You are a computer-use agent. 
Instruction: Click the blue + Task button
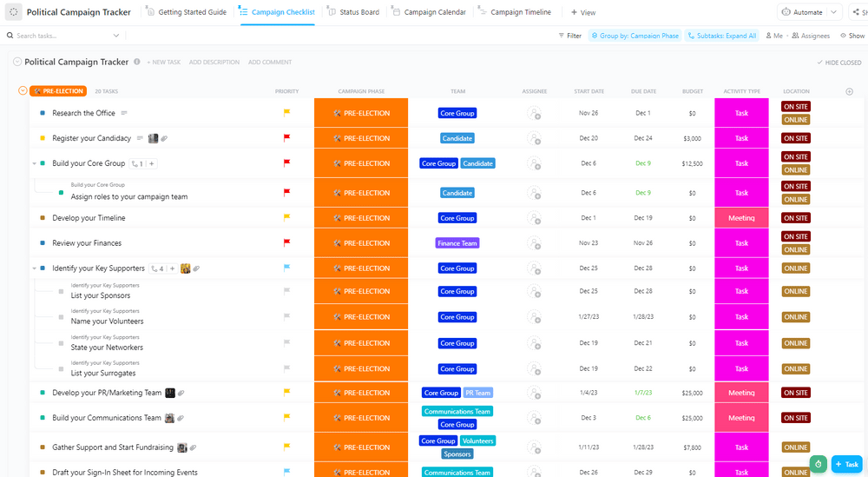(x=847, y=464)
